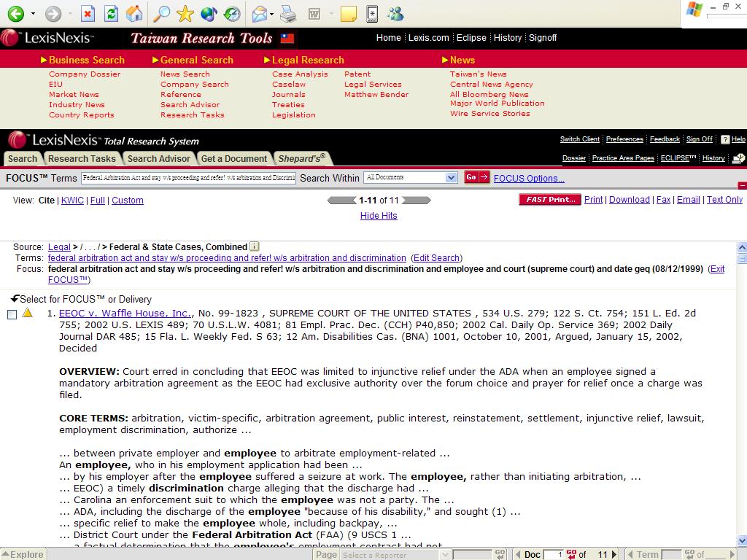Open the browser Search magnifier icon

tap(161, 13)
